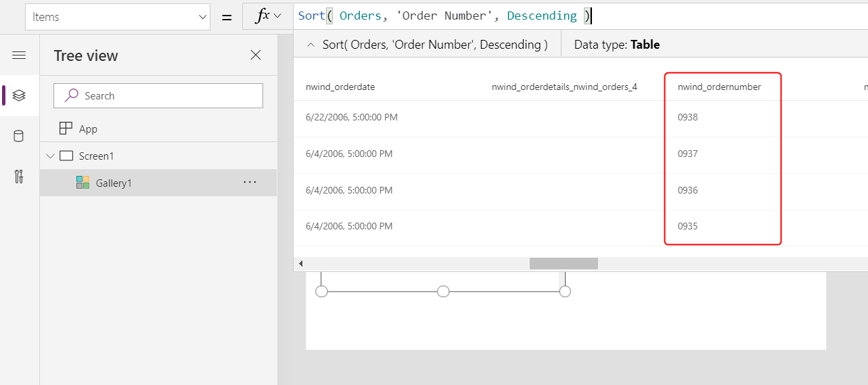Click the gallery bottom-right resize handle
This screenshot has height=385, width=868.
[565, 291]
